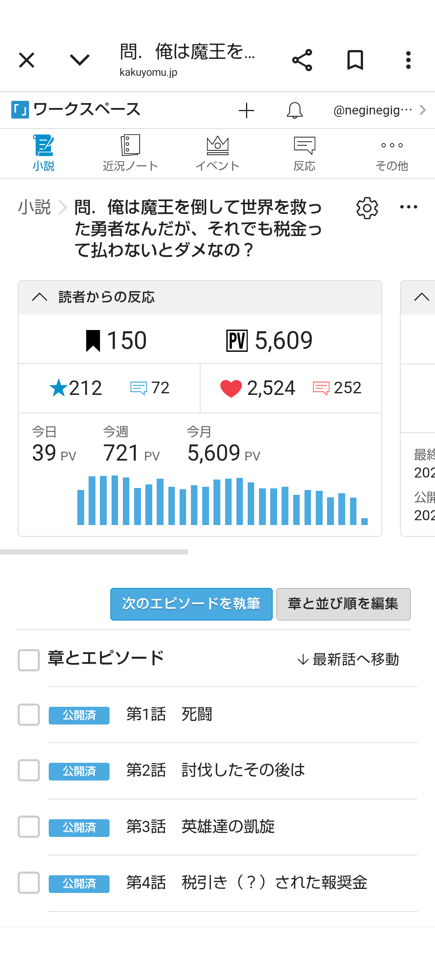Screen dimensions: 435x980
Task: Open notifications via the bell icon
Action: [295, 110]
